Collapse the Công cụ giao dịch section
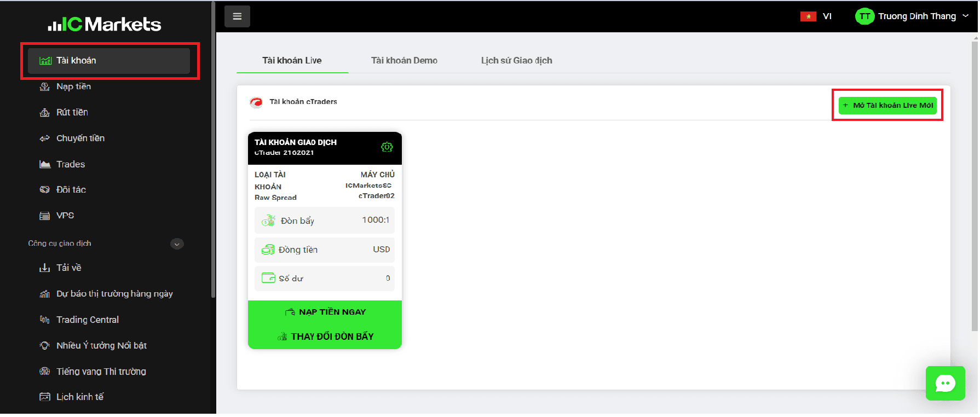This screenshot has width=980, height=417. pyautogui.click(x=177, y=244)
